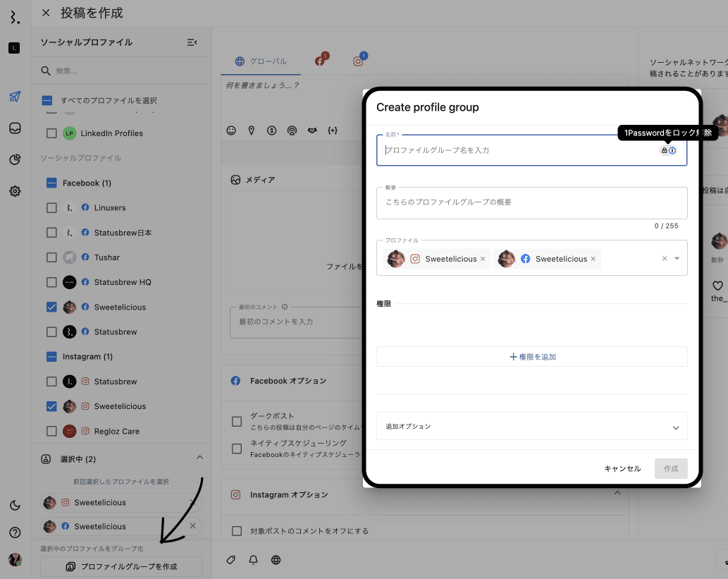Click the location pin icon in composer

click(252, 130)
